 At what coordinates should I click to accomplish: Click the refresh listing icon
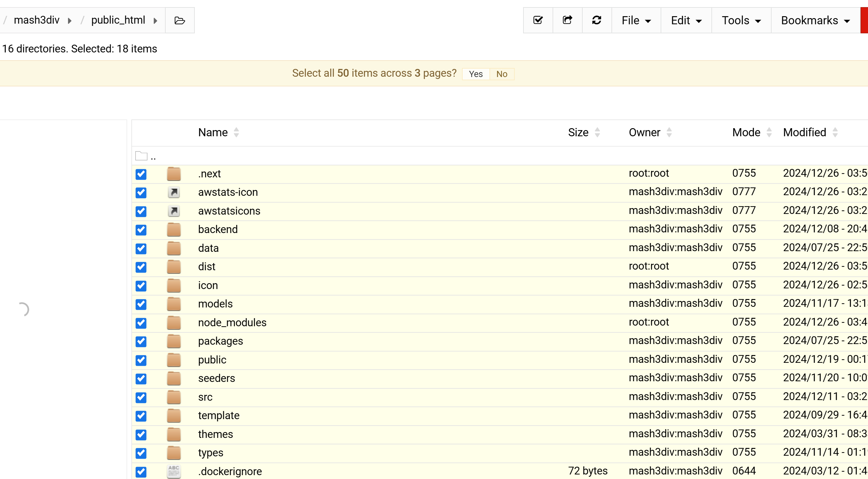click(x=597, y=20)
